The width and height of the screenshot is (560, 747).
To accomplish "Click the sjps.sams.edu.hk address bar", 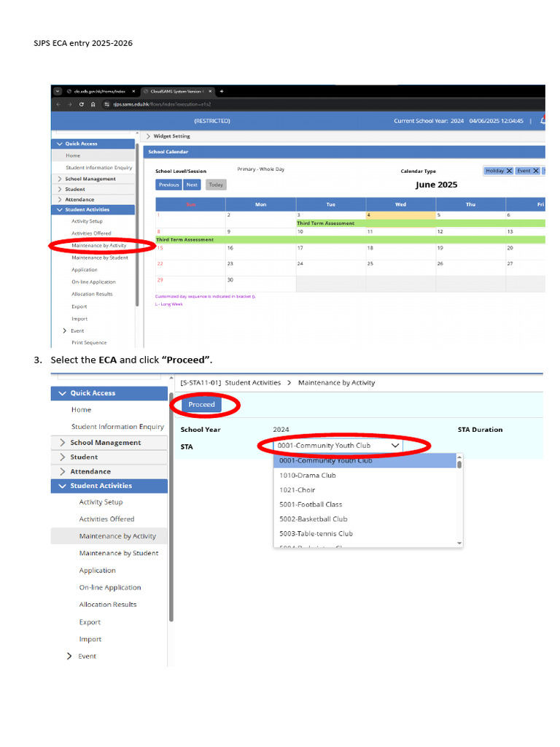I will [162, 104].
